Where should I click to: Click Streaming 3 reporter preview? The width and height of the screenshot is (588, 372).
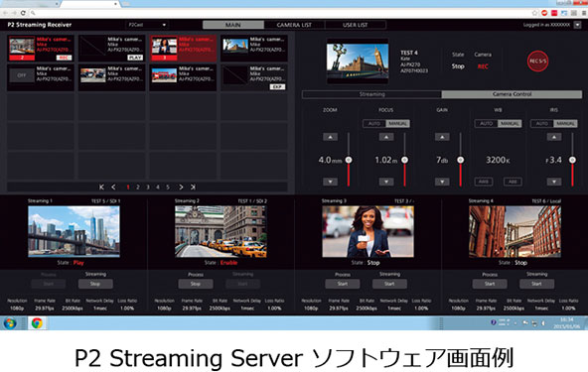[367, 231]
